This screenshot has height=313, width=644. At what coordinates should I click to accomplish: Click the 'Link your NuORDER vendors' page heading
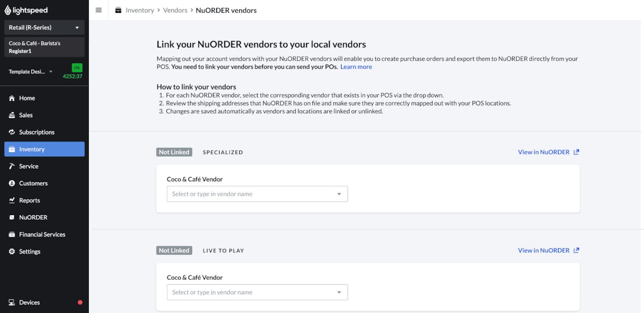(x=261, y=45)
